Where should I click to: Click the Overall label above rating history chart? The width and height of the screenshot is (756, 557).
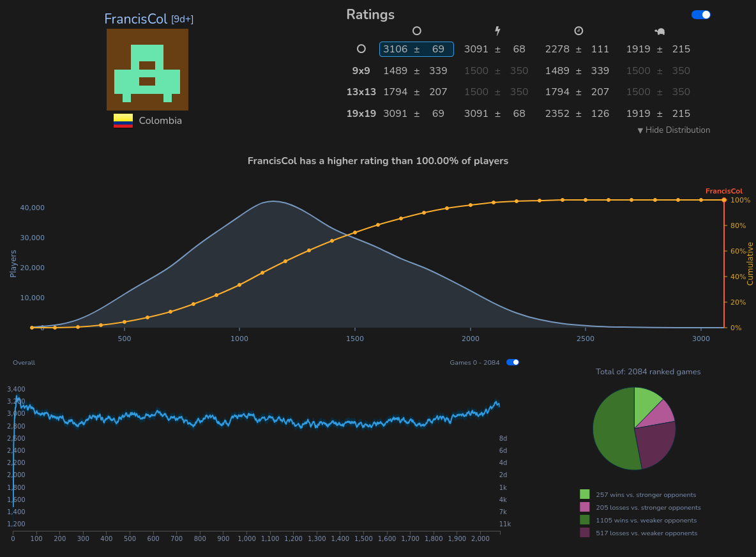click(x=24, y=363)
